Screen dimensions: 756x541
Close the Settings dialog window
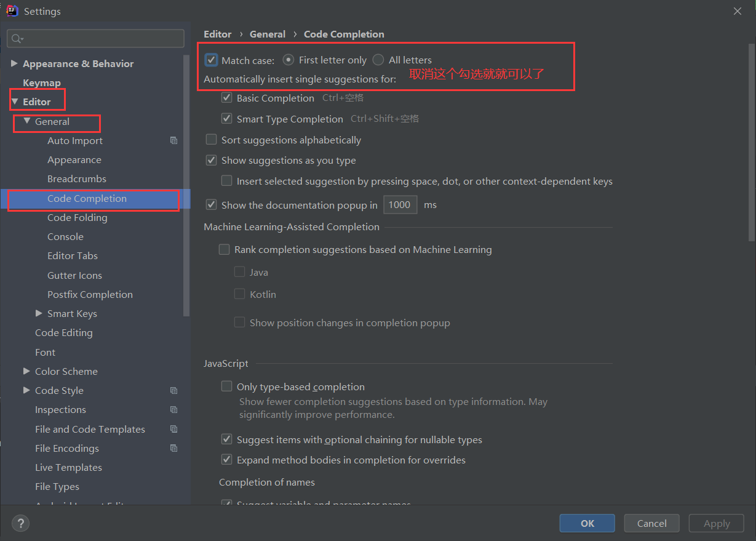[738, 11]
